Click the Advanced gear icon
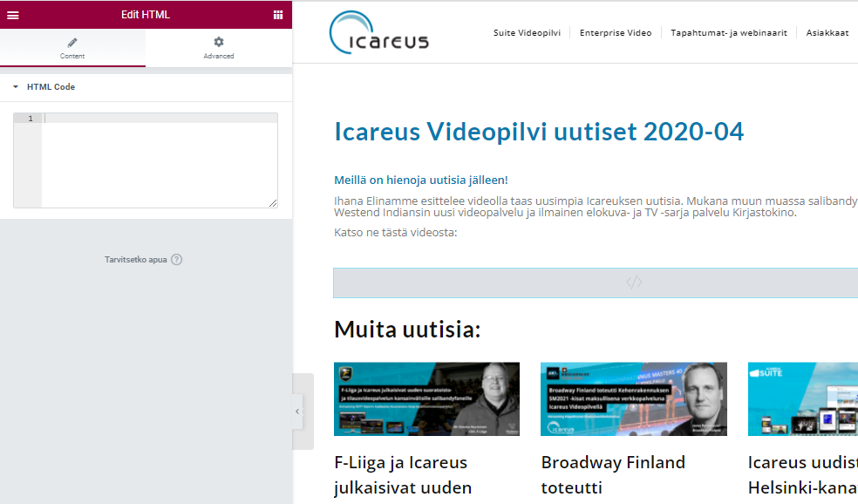This screenshot has height=504, width=858. (219, 42)
